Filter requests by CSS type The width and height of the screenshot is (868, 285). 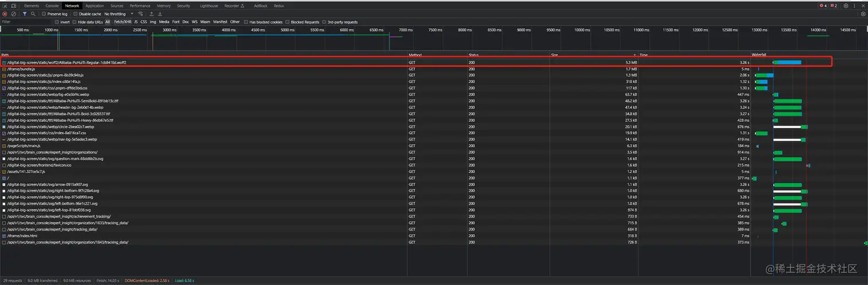coord(144,22)
